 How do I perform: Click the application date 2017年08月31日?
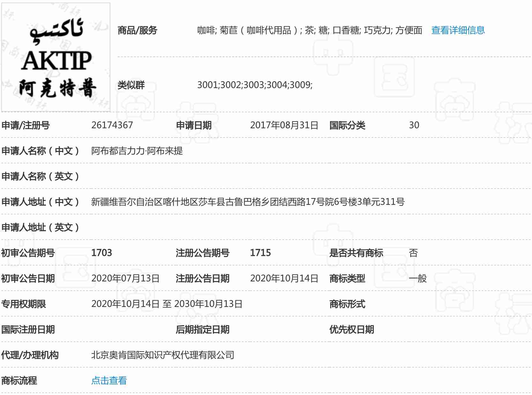284,125
